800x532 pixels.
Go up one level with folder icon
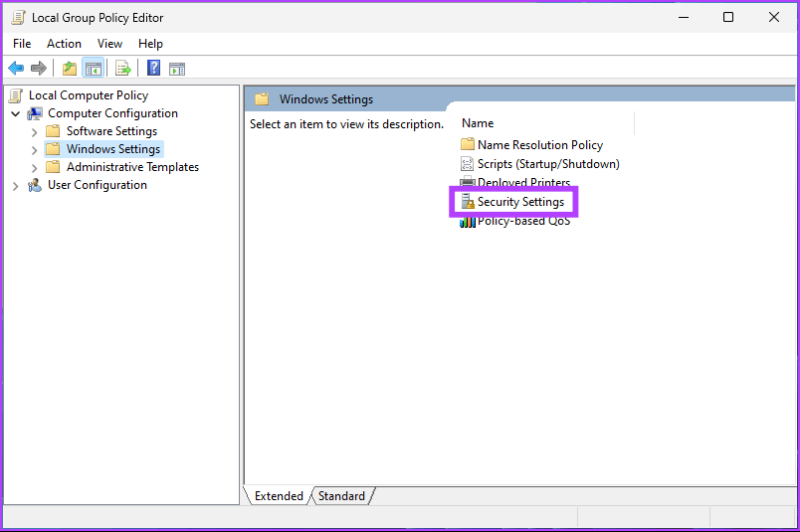(x=70, y=68)
